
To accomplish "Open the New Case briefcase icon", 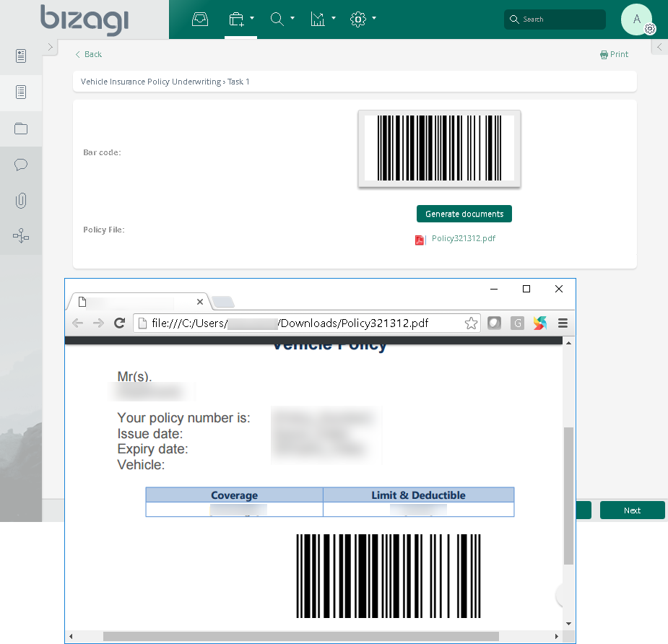I will 236,19.
